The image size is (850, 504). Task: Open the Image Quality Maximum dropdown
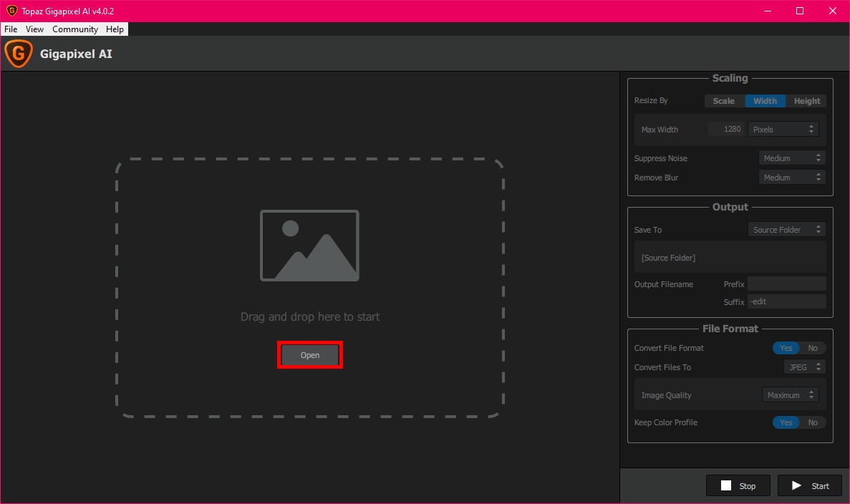click(x=791, y=395)
